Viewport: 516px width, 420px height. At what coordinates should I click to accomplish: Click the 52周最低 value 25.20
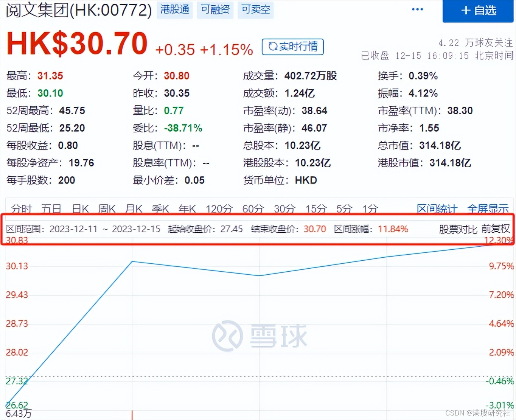pyautogui.click(x=72, y=128)
